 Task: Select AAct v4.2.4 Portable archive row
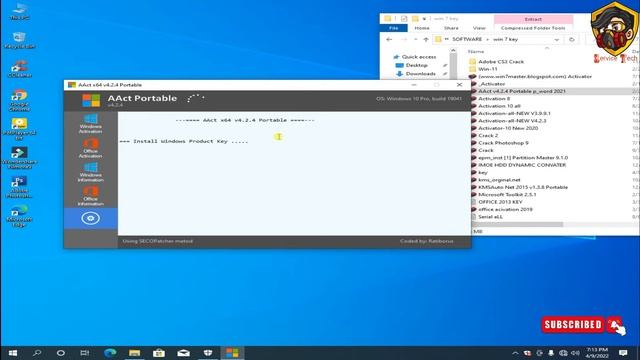522,91
